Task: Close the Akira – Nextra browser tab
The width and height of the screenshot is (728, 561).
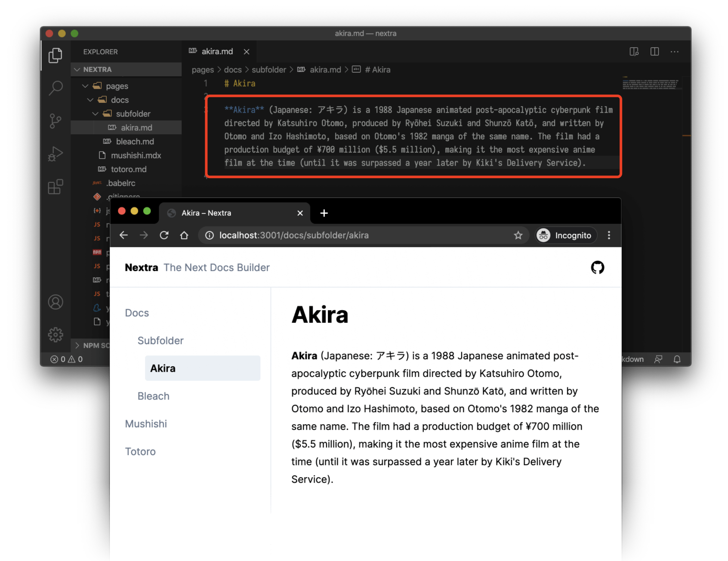Action: pos(300,213)
